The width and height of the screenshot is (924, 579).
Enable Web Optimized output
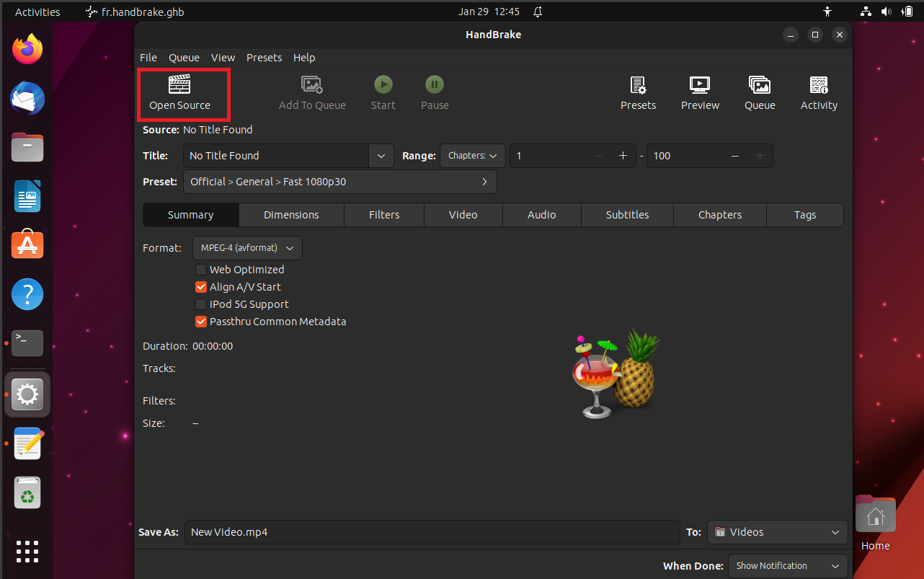200,269
